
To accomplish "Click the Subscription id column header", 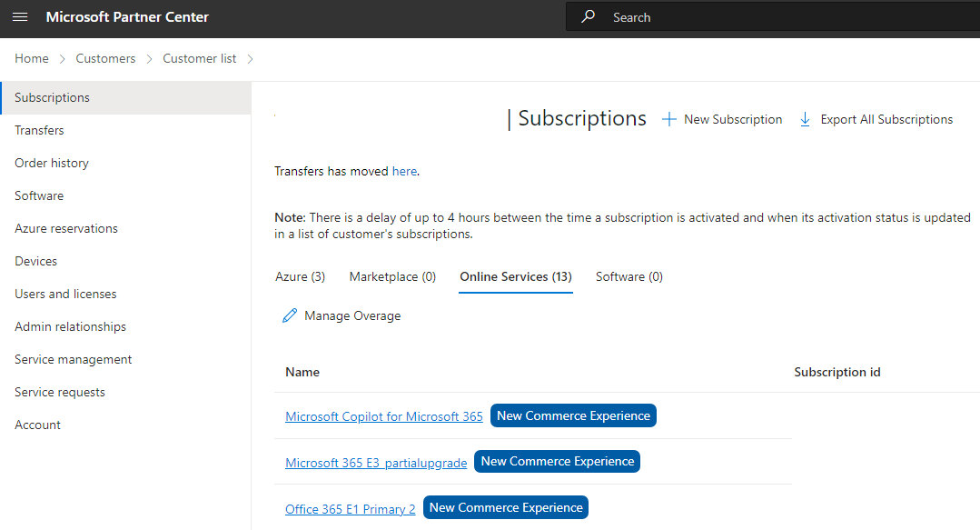I will coord(836,372).
